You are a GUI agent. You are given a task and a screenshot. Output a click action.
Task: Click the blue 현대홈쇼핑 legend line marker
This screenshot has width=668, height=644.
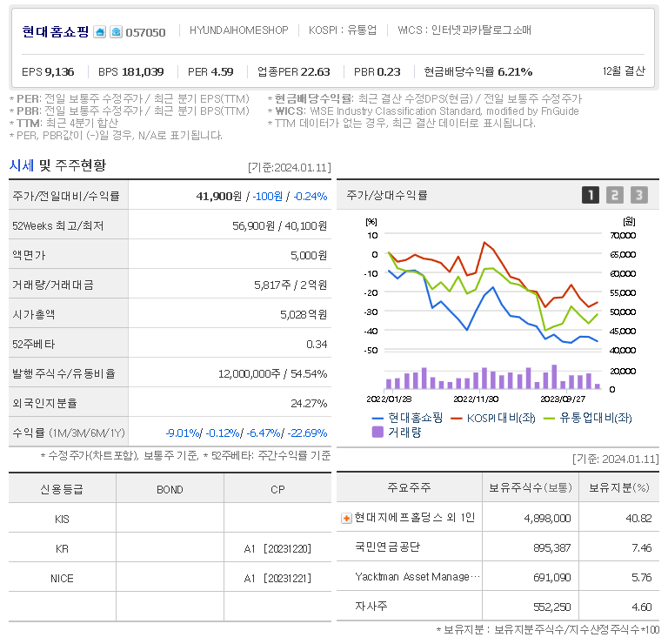click(377, 418)
